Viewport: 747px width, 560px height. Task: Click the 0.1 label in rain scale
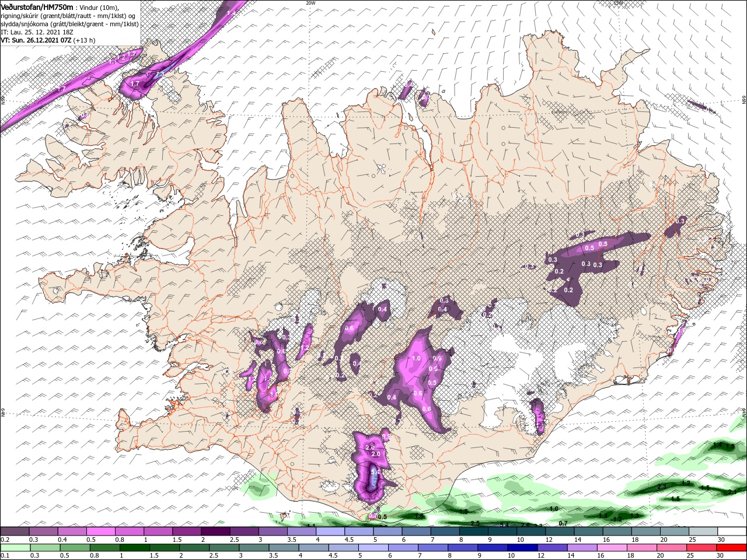5,555
